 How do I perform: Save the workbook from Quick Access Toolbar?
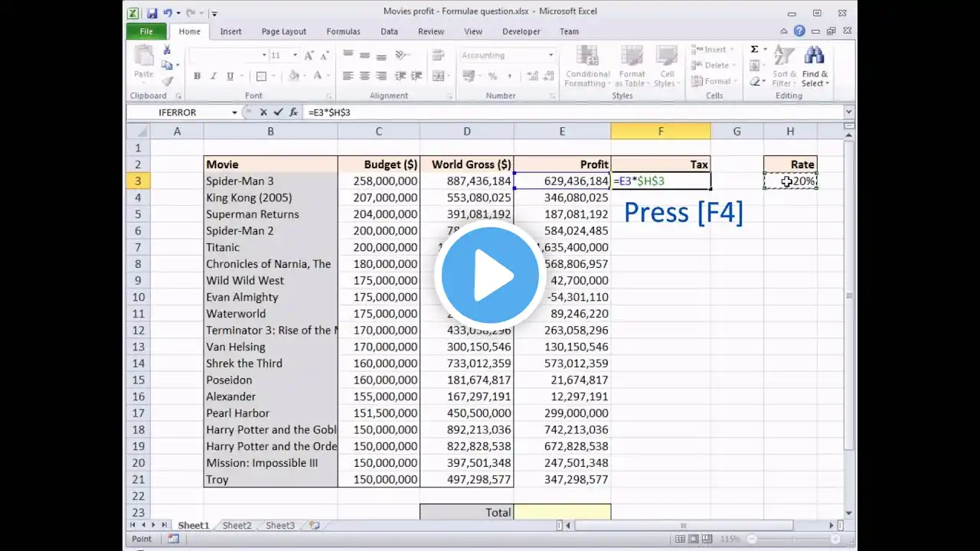click(152, 13)
